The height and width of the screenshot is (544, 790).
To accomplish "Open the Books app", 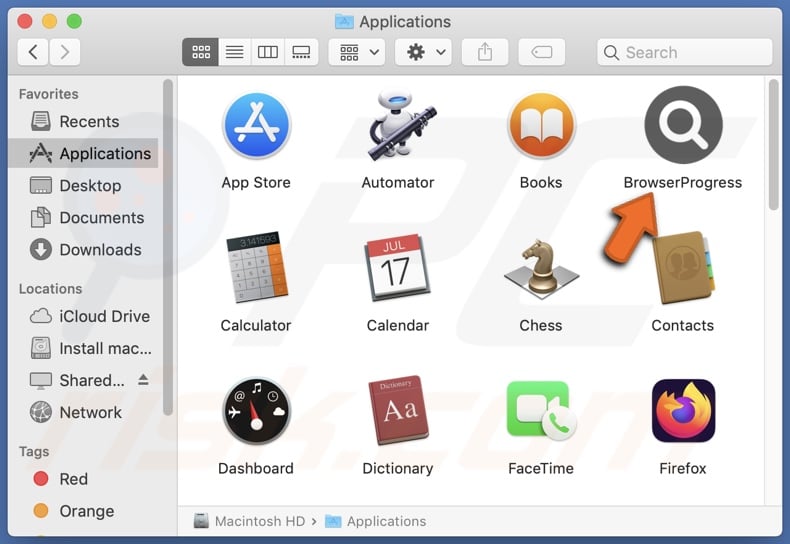I will click(x=541, y=125).
